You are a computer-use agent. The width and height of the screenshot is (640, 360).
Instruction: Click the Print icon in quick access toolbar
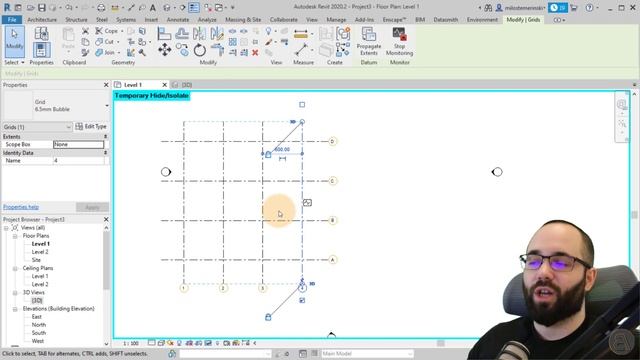tap(101, 7)
